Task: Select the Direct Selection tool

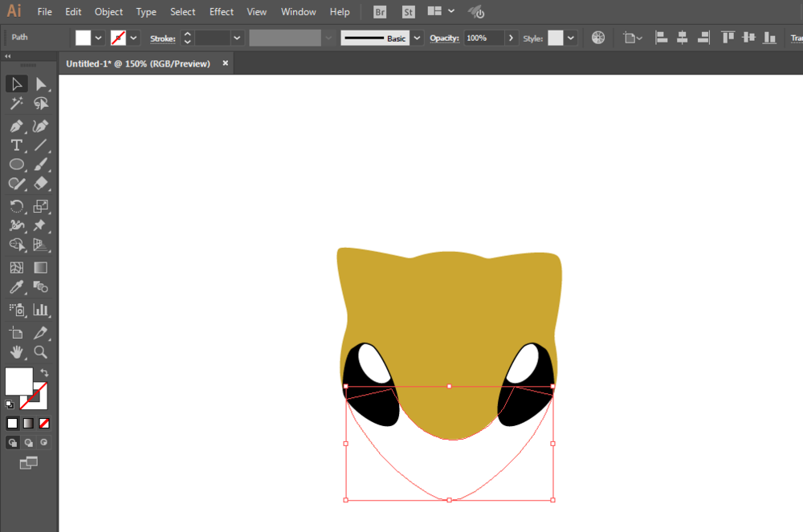Action: click(40, 84)
